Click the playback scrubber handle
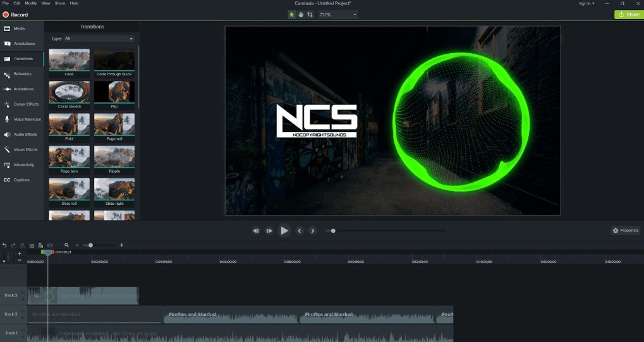 [333, 231]
